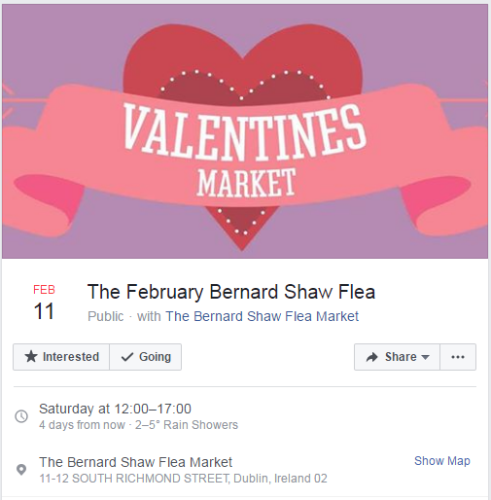491x500 pixels.
Task: Mark yourself as Going to the event
Action: pyautogui.click(x=146, y=357)
